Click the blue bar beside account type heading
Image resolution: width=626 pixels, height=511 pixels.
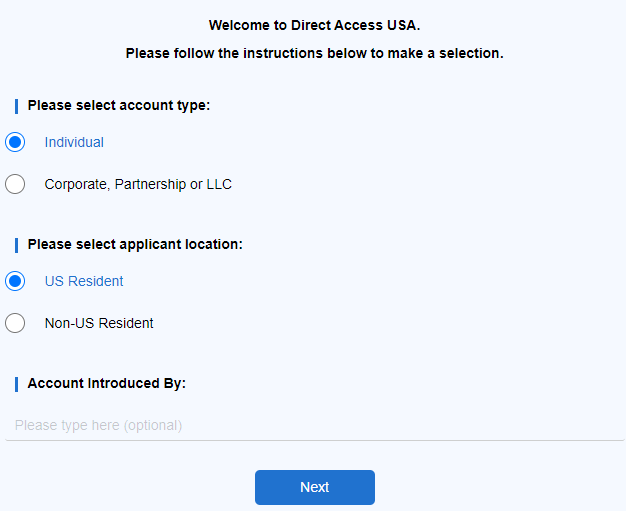16,106
